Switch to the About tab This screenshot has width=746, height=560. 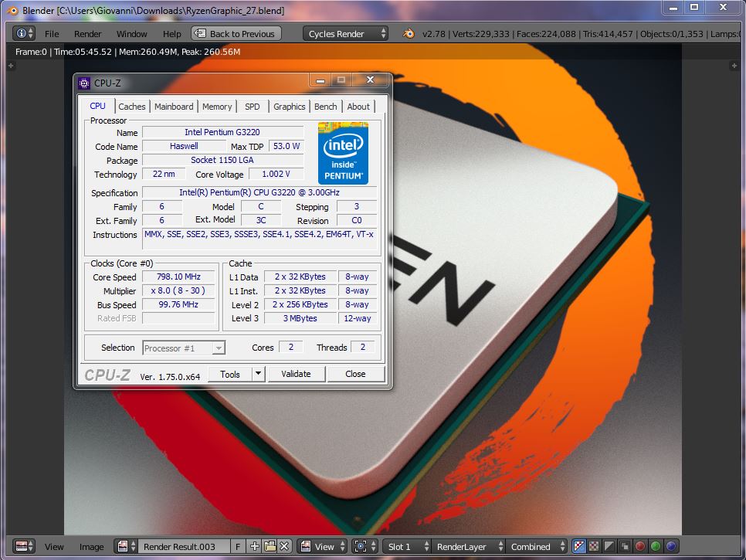point(358,107)
